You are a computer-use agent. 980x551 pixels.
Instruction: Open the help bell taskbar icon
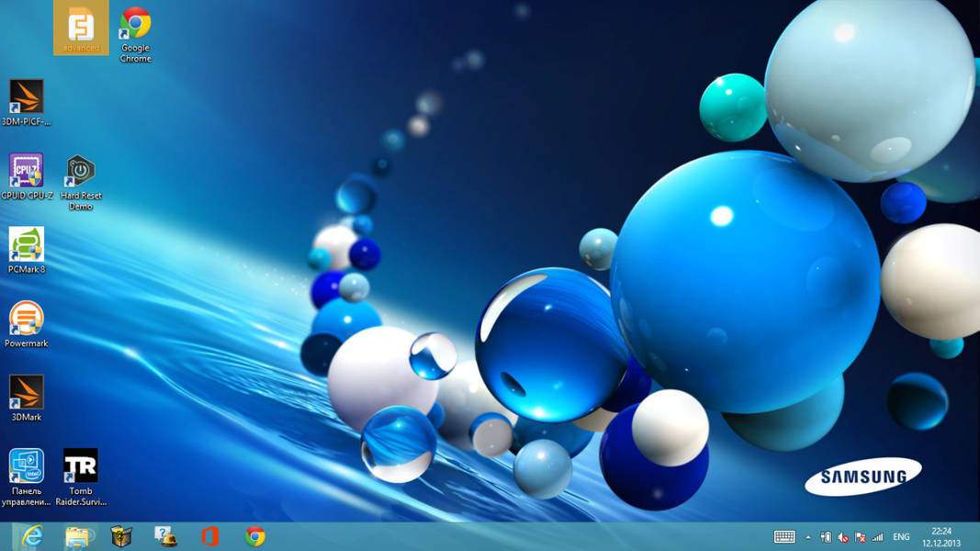pos(165,536)
